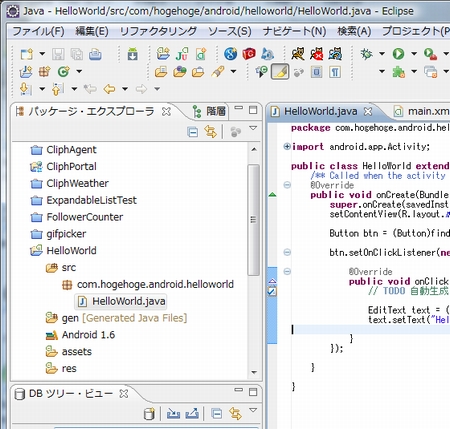Collapse the setOnClickListener fold marker
The height and width of the screenshot is (429, 450).
click(x=287, y=252)
